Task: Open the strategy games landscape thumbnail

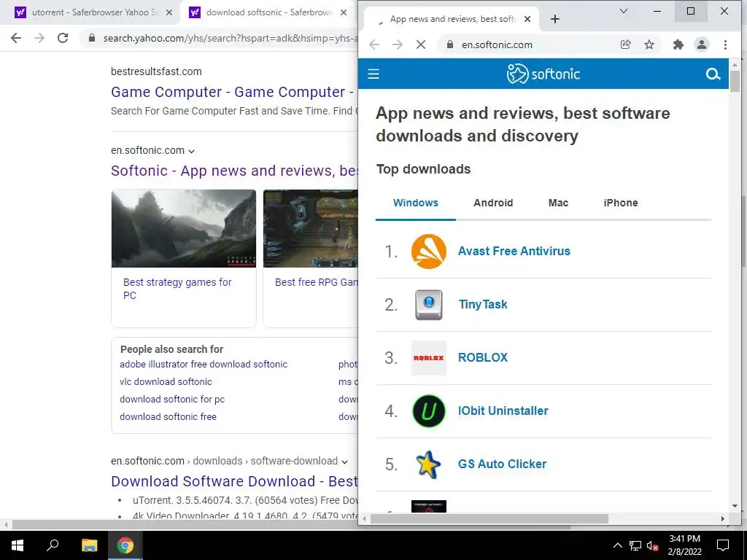Action: (x=184, y=228)
